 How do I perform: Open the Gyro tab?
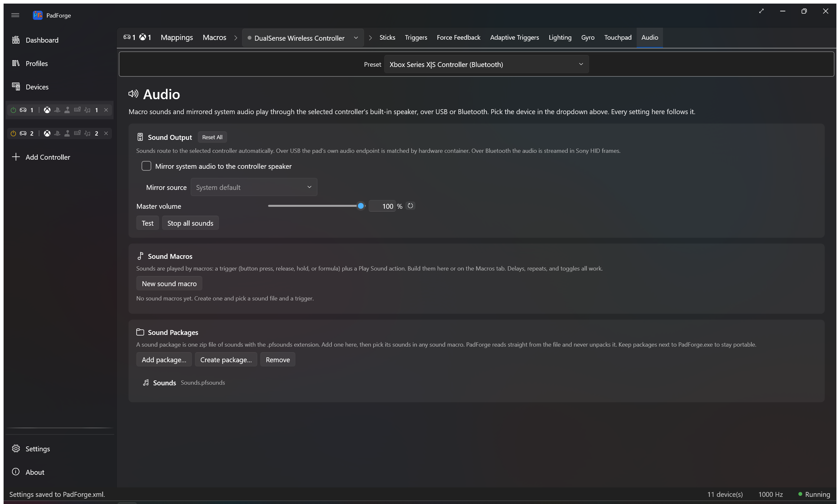[588, 37]
